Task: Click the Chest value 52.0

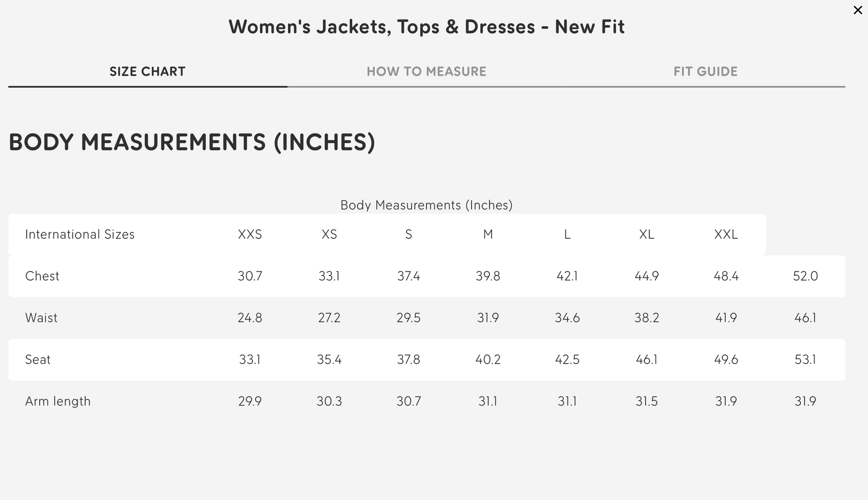Action: pyautogui.click(x=805, y=276)
